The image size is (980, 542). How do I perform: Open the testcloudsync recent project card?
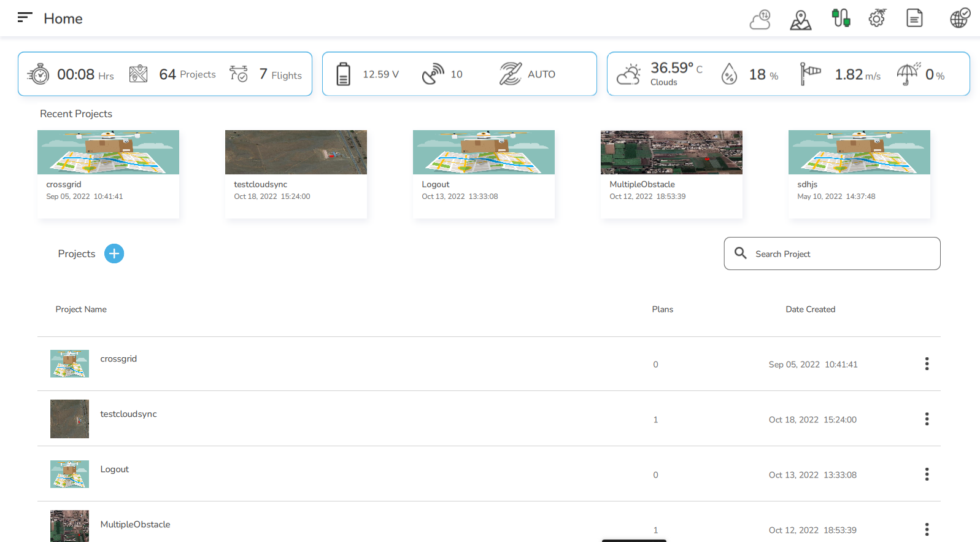[296, 173]
